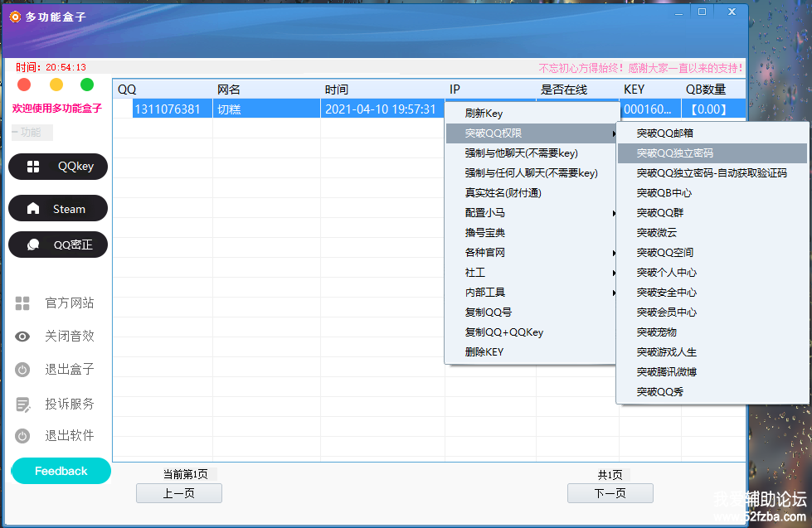Open 撸号宝典 from the context menu
Viewport: 812px width, 528px height.
pyautogui.click(x=531, y=233)
